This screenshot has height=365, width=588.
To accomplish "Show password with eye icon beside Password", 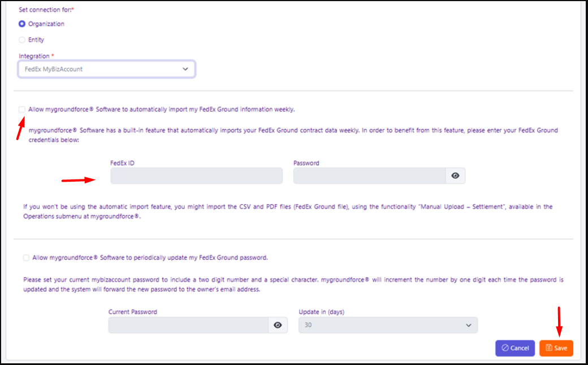I will [455, 176].
